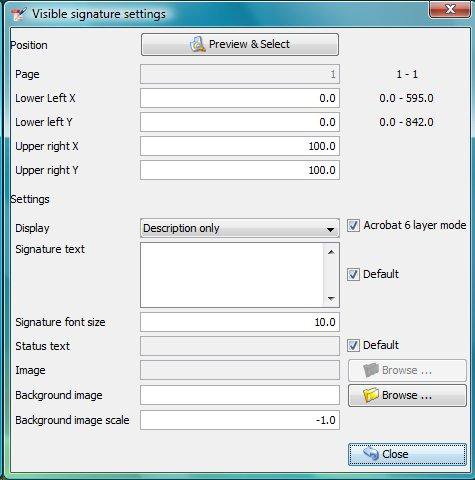Click the JSignPdf app icon in title bar
This screenshot has width=475, height=480.
coord(18,14)
